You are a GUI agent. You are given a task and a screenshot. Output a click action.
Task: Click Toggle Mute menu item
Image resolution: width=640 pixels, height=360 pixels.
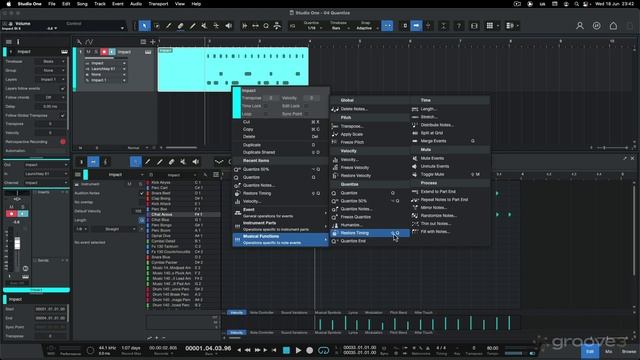click(x=450, y=174)
